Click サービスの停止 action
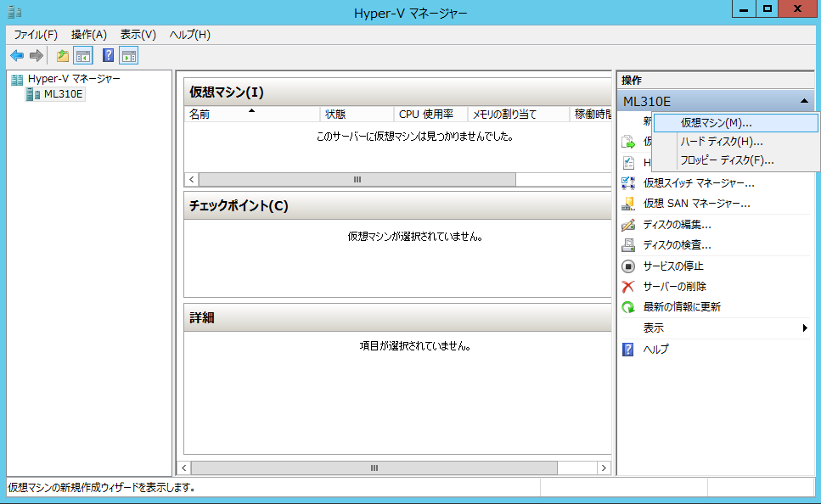This screenshot has height=504, width=821. 673,266
